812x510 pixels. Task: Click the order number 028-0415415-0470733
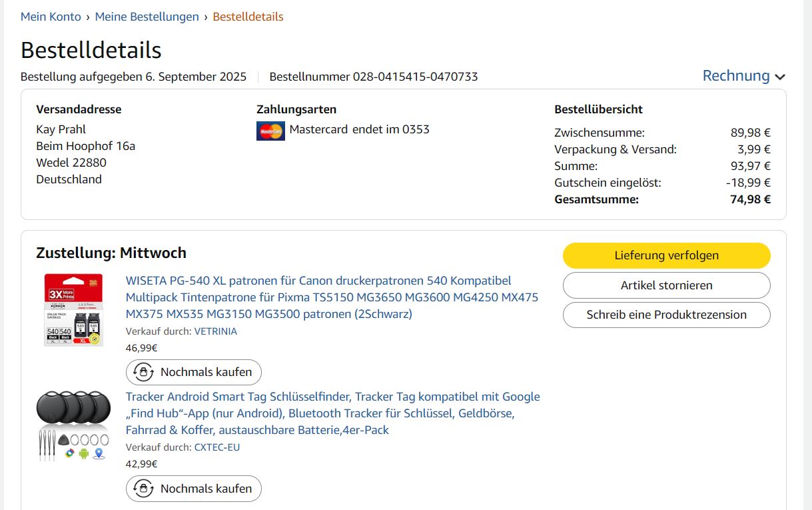[415, 77]
